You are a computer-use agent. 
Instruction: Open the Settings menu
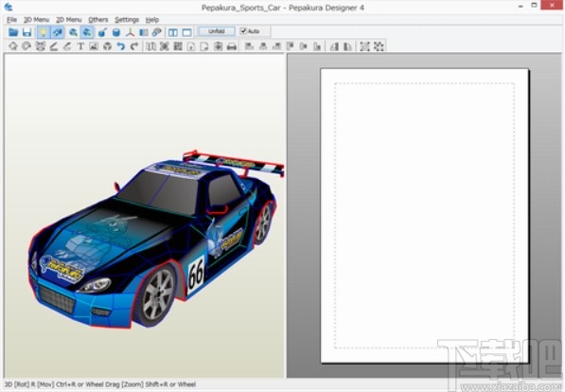[x=127, y=20]
